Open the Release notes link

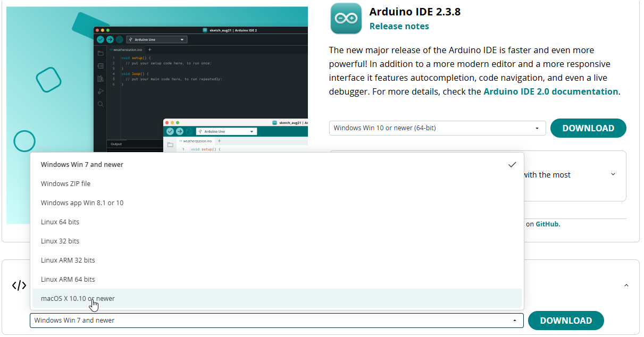click(399, 26)
